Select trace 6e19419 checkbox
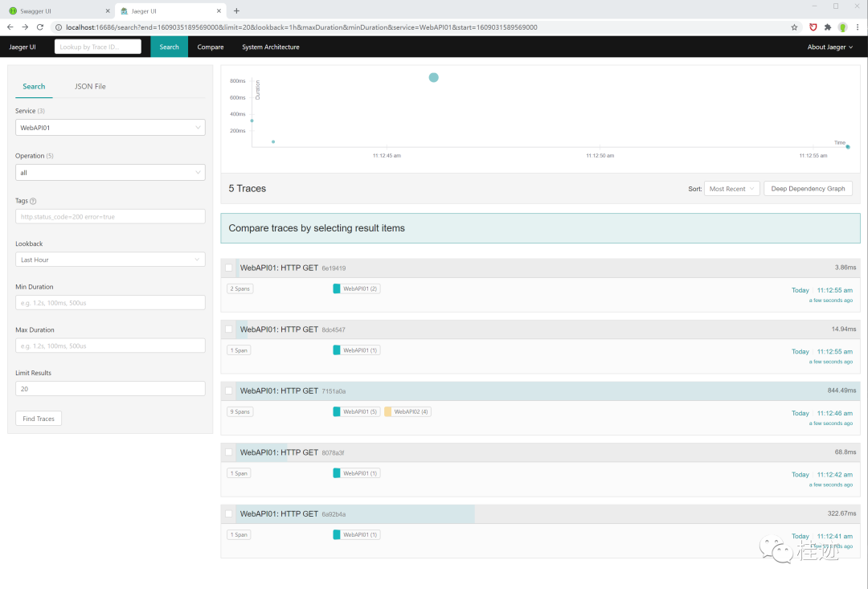The width and height of the screenshot is (868, 589). (x=228, y=268)
